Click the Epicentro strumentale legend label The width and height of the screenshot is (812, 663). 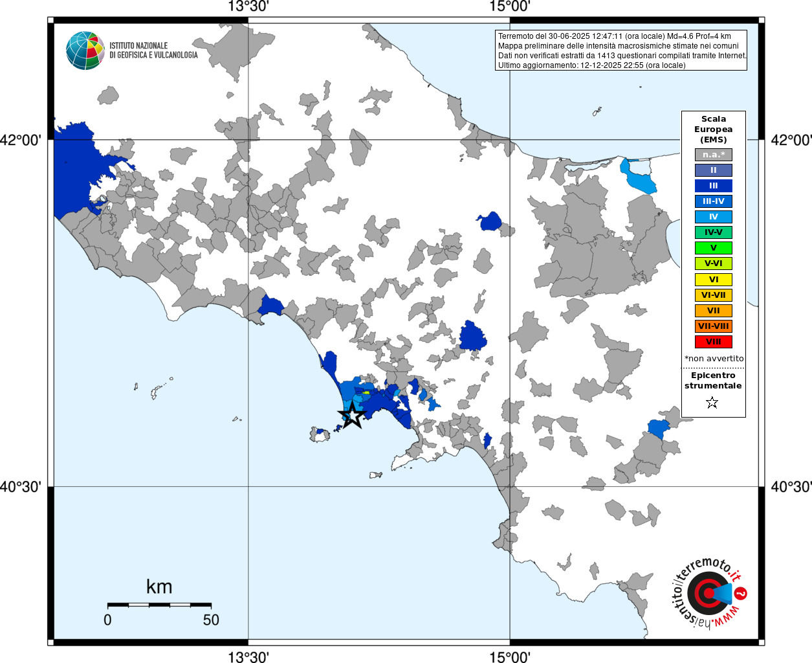point(713,380)
